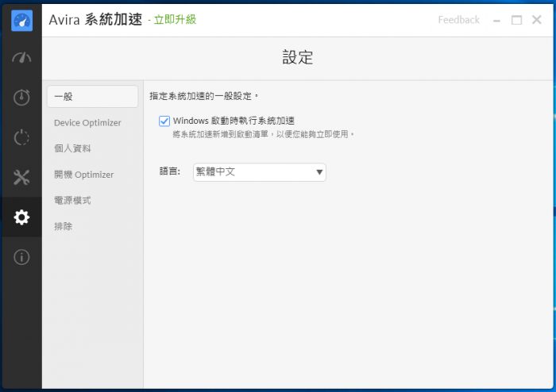Image resolution: width=556 pixels, height=392 pixels.
Task: Click the 語言: label
Action: coord(170,171)
